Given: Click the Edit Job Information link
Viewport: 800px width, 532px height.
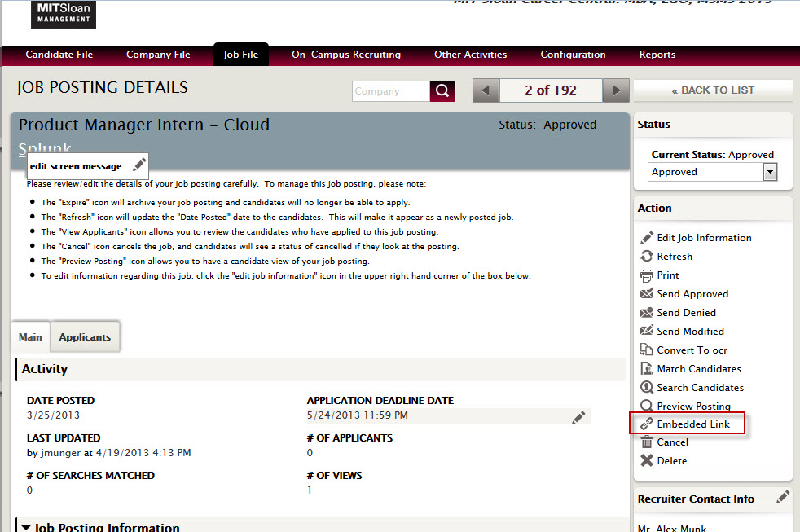Looking at the screenshot, I should click(x=704, y=238).
